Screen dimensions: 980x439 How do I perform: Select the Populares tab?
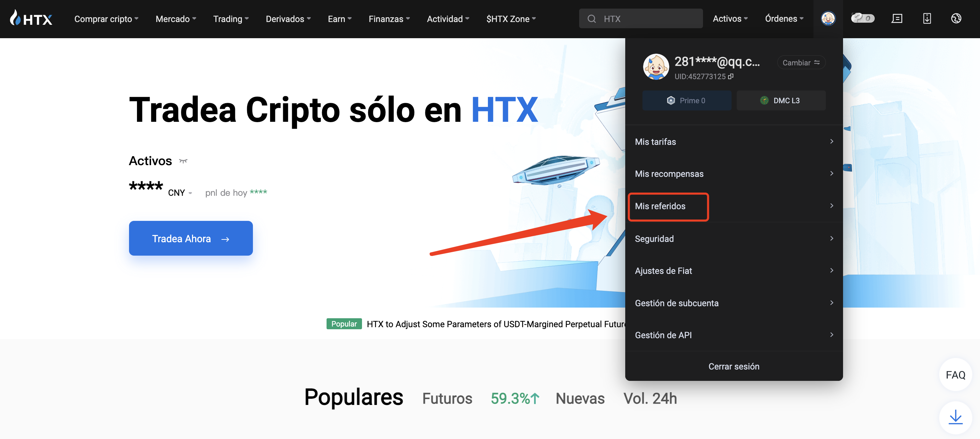[353, 397]
